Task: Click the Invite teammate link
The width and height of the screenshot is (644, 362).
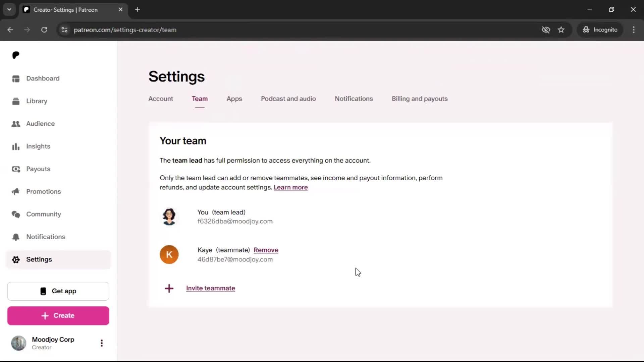Action: click(x=211, y=288)
